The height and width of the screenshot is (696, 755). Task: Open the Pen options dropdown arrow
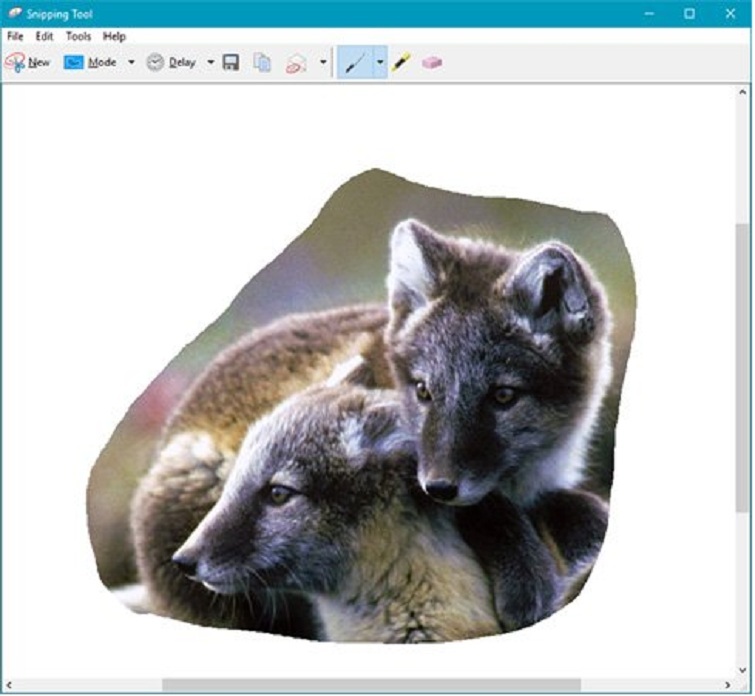[380, 62]
